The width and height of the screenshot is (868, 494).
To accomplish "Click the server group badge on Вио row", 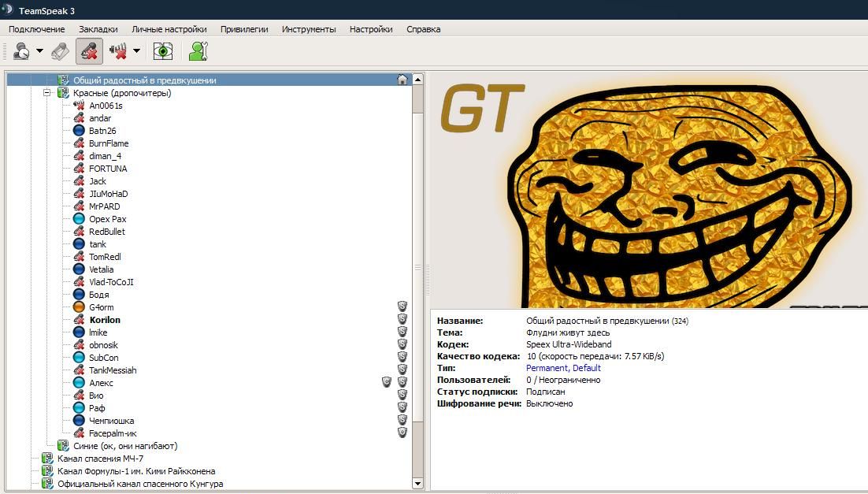I will 402,395.
